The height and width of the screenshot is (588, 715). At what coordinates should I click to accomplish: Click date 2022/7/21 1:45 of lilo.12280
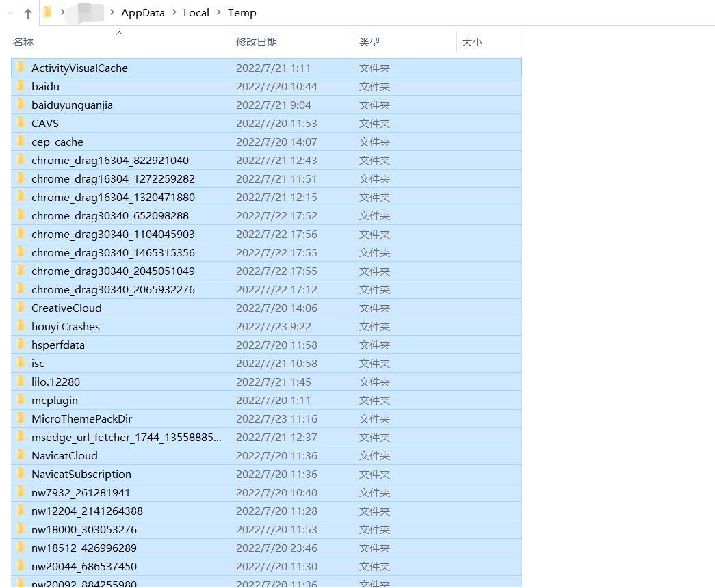(274, 382)
